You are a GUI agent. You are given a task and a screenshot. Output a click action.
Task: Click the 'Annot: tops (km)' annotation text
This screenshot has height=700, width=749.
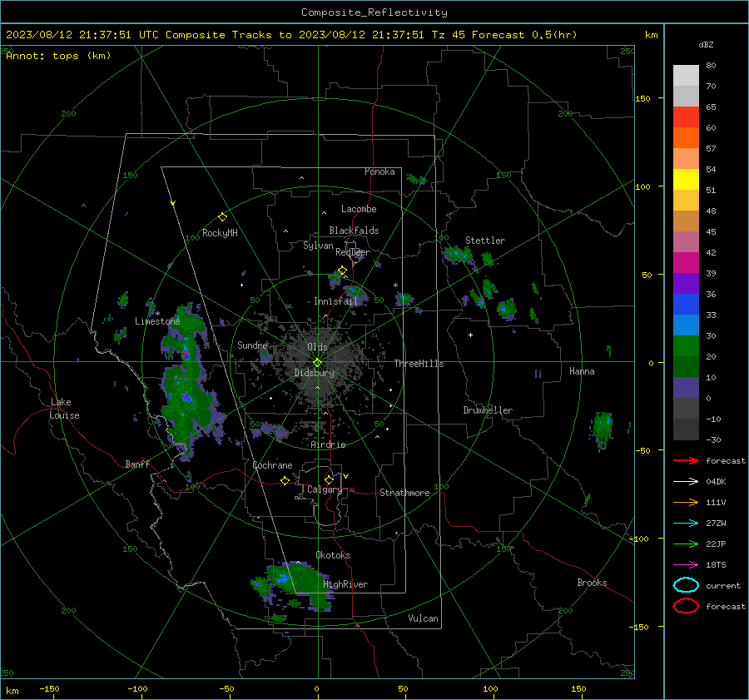tap(58, 56)
